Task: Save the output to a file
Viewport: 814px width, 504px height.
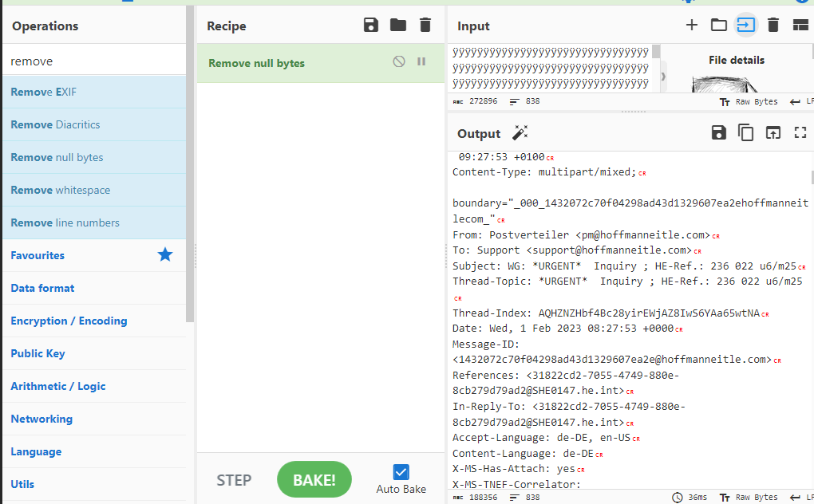Action: pyautogui.click(x=718, y=133)
